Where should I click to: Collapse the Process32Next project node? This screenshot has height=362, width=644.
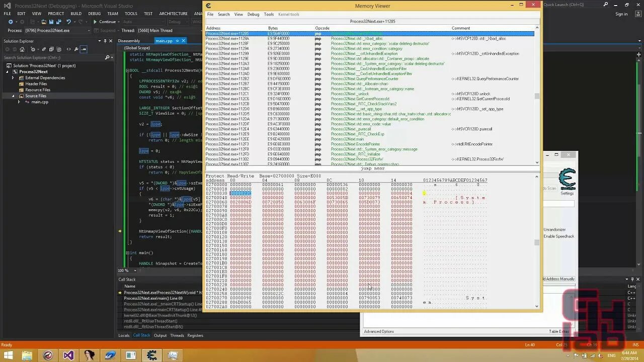7,71
